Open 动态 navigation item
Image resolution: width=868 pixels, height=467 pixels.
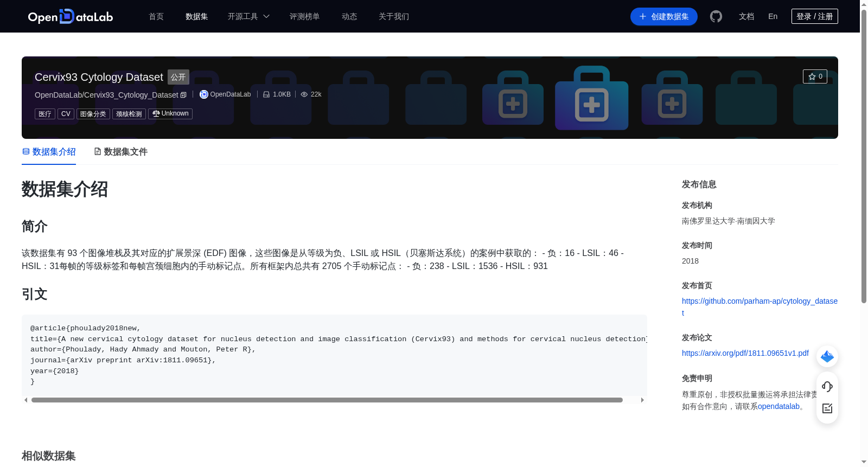tap(349, 16)
